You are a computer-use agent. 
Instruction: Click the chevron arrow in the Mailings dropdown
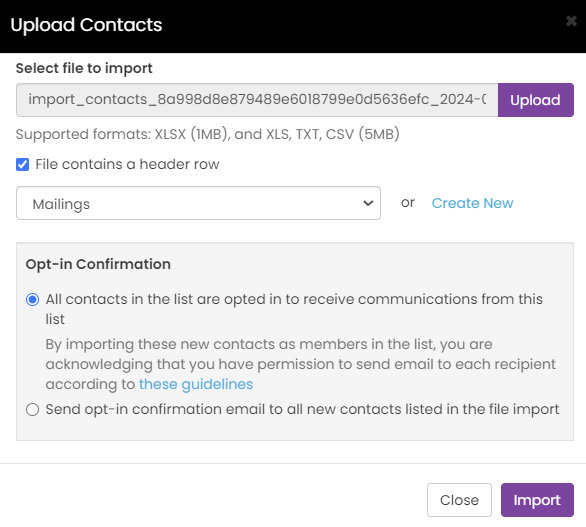click(x=368, y=203)
